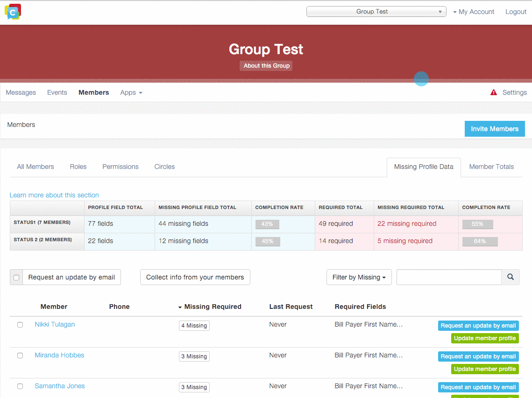Update member profile for Miranda Hobbes
This screenshot has height=398, width=532.
coord(485,369)
